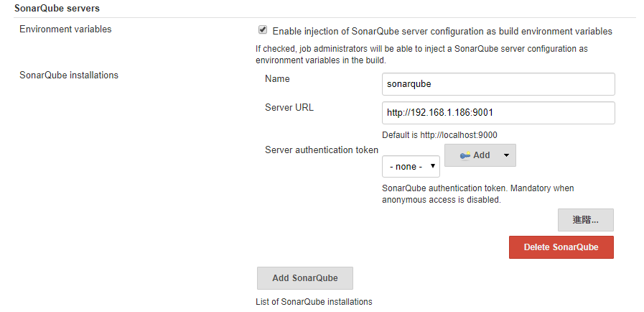Click the Add credentials button
Image resolution: width=644 pixels, height=312 pixels.
click(480, 155)
